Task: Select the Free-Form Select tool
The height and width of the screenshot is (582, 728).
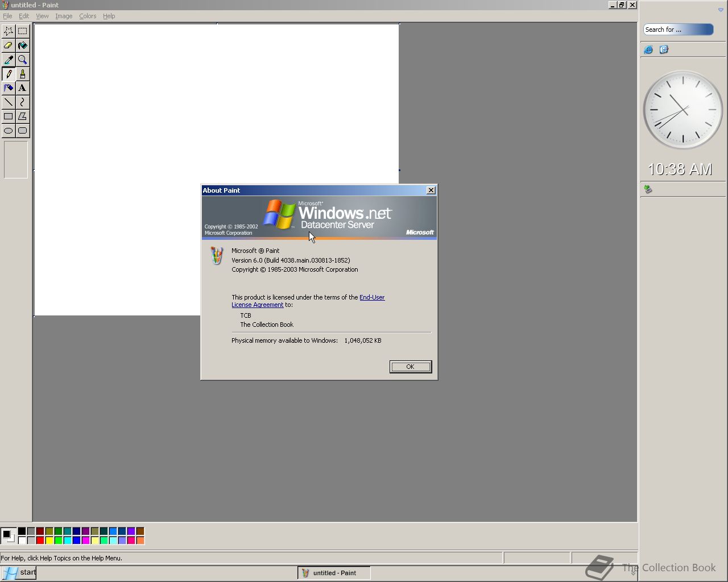Action: [x=9, y=31]
